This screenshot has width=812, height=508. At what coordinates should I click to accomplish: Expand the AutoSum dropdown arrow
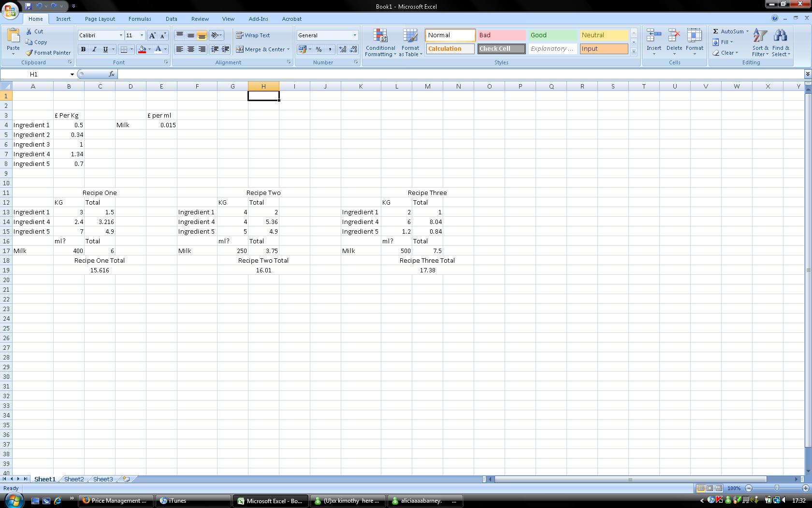point(747,31)
